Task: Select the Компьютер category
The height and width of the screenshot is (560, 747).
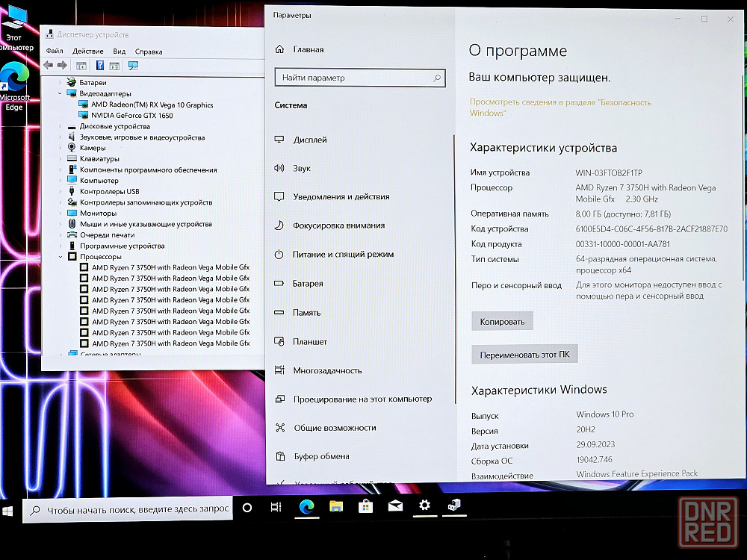Action: [x=99, y=181]
